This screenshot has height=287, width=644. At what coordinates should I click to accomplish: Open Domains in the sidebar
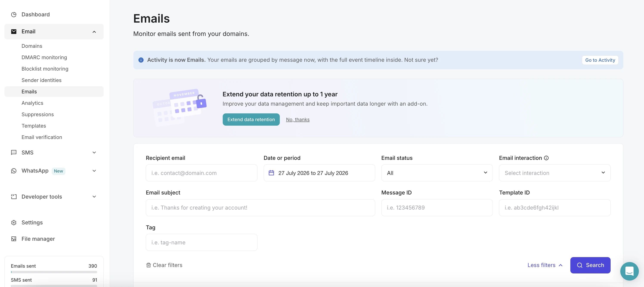[32, 46]
